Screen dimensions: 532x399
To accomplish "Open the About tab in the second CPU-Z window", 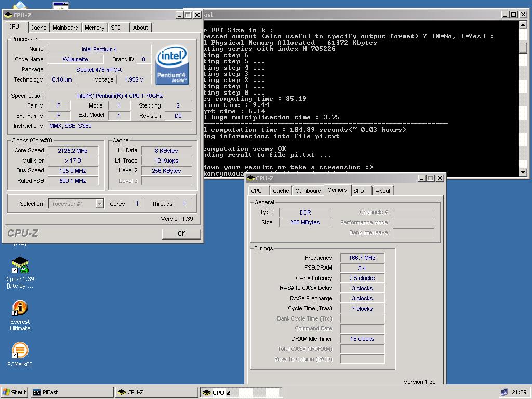I will click(383, 191).
